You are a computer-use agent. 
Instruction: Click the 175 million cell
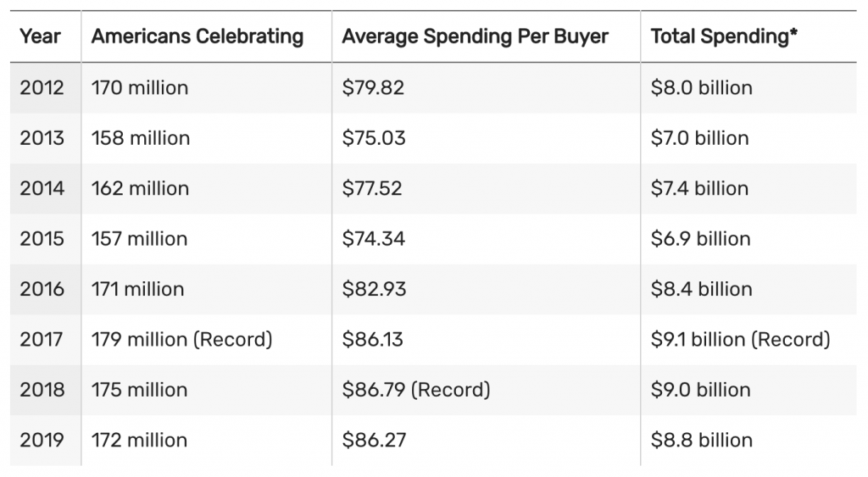coord(140,390)
